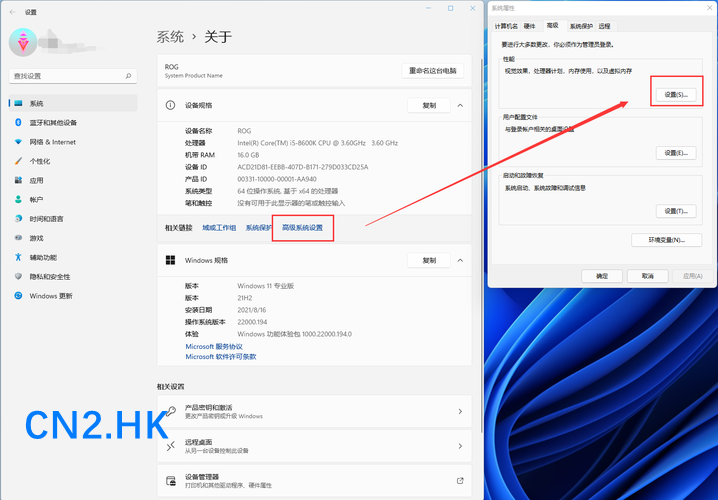Collapse the 设备规格 section
The image size is (718, 500).
click(x=460, y=105)
